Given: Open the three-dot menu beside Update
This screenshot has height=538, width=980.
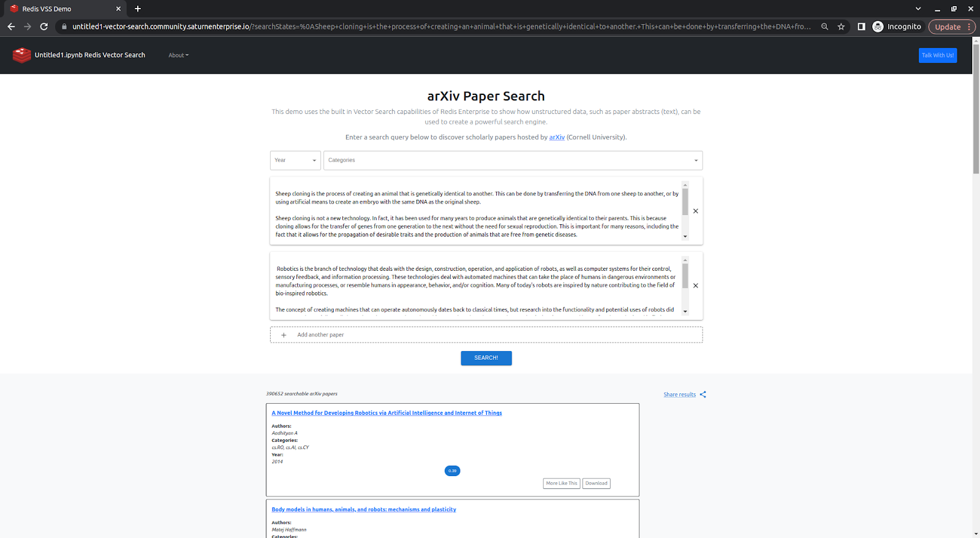Looking at the screenshot, I should click(968, 26).
